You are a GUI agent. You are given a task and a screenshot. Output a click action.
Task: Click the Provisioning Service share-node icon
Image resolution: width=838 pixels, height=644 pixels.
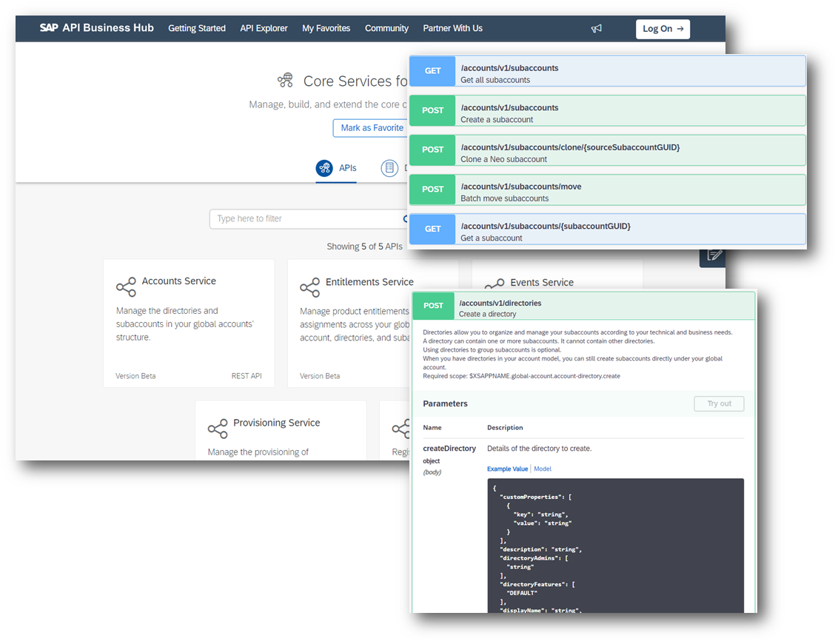pyautogui.click(x=218, y=429)
